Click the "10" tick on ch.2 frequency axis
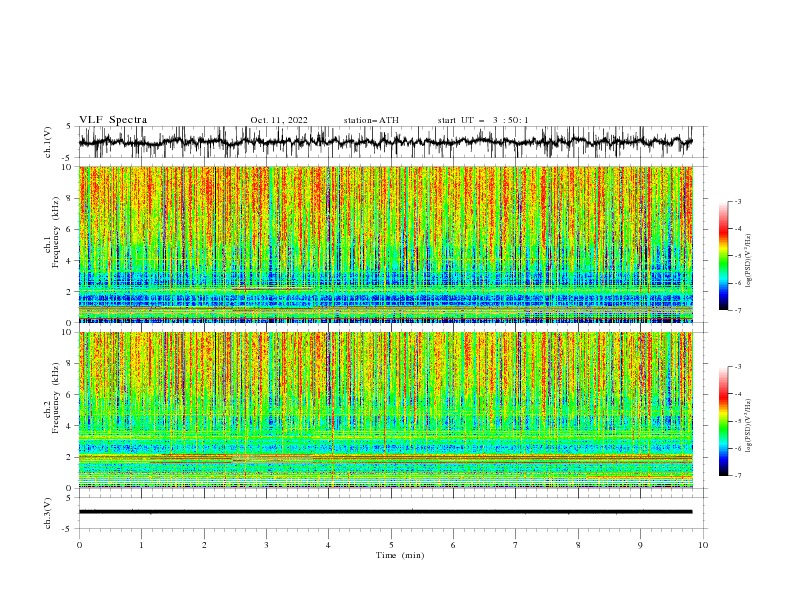792x612 pixels. (68, 332)
